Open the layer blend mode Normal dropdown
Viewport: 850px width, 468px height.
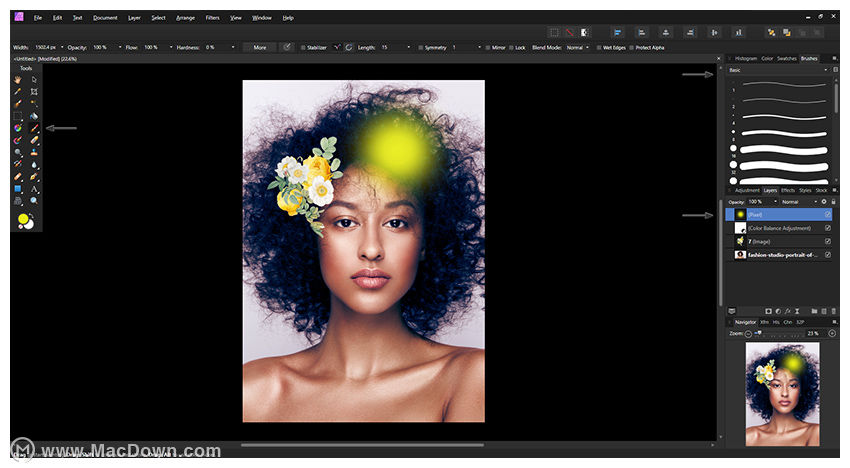tap(799, 202)
